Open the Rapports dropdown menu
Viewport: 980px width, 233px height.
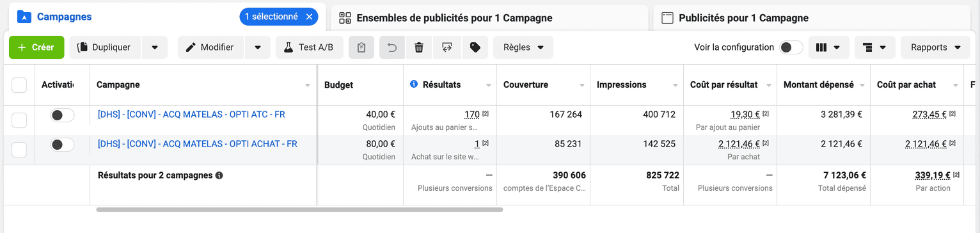[935, 47]
